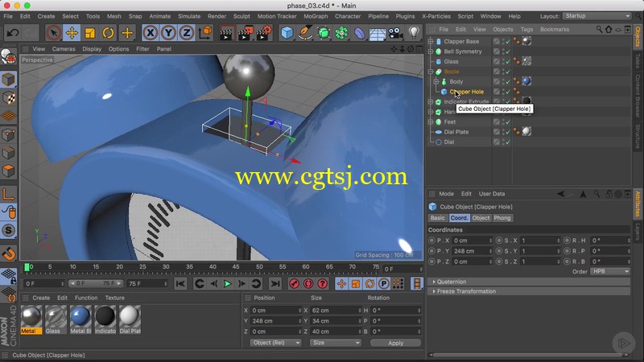This screenshot has width=644, height=362.
Task: Select the Dial Plat material swatch
Action: [130, 319]
